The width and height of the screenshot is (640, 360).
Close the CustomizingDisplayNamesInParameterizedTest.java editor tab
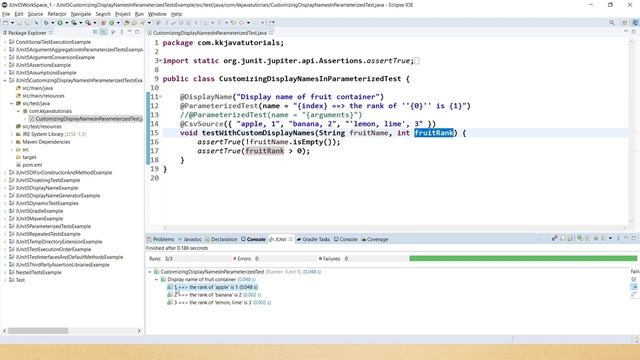[271, 33]
